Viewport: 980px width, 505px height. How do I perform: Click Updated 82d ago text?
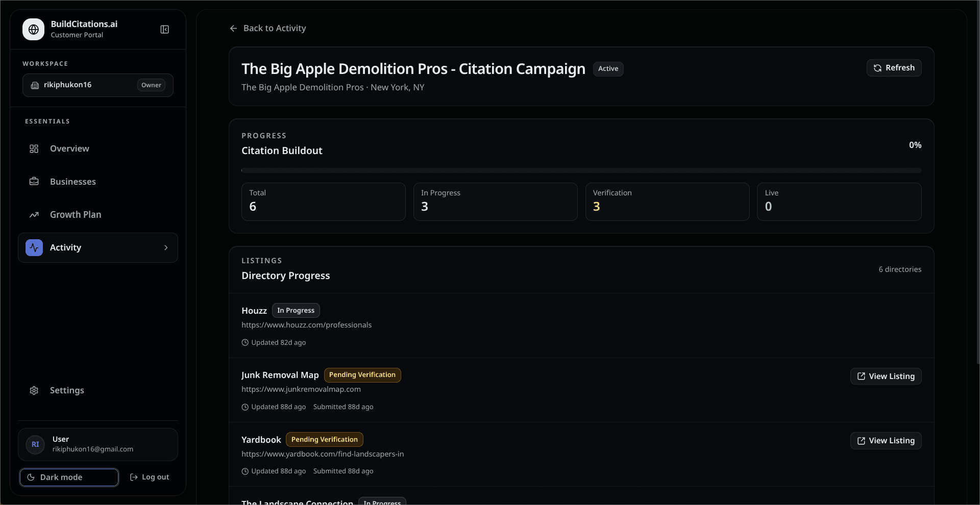pyautogui.click(x=278, y=343)
